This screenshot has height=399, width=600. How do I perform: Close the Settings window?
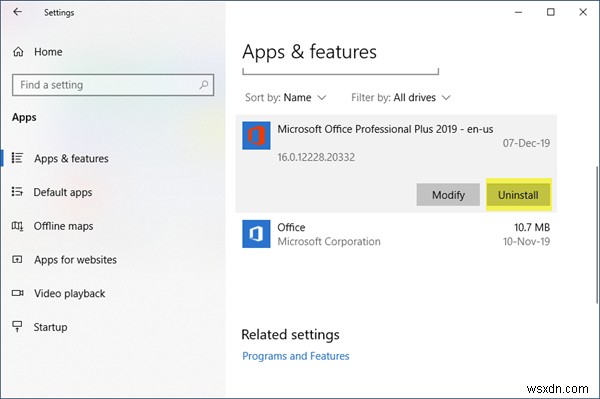pos(583,12)
